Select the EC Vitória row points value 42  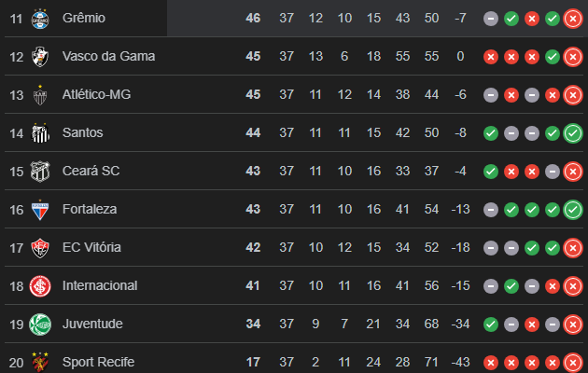252,247
